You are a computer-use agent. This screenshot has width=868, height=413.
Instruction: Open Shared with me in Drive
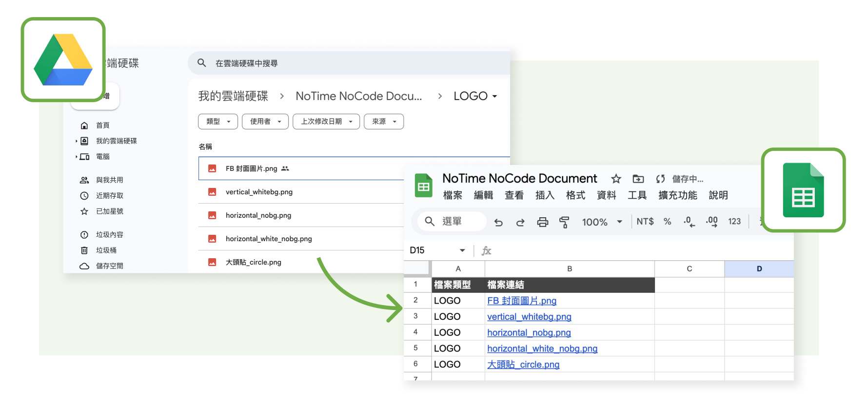point(102,180)
